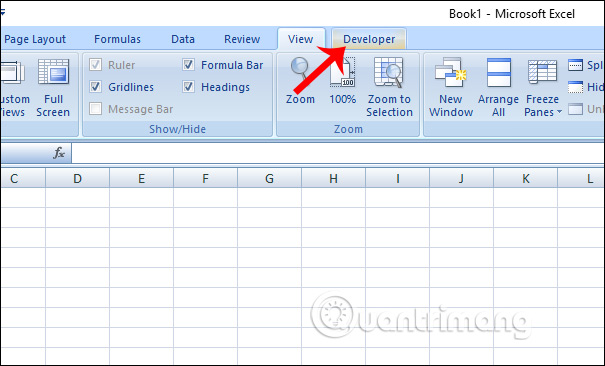Select the column G header
Image resolution: width=605 pixels, height=366 pixels.
coord(269,179)
